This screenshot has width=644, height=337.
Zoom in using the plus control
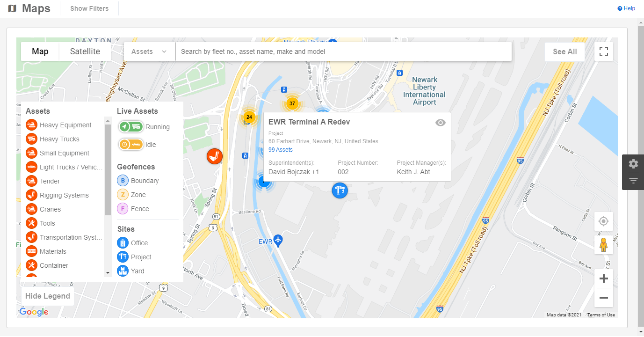[x=603, y=278]
